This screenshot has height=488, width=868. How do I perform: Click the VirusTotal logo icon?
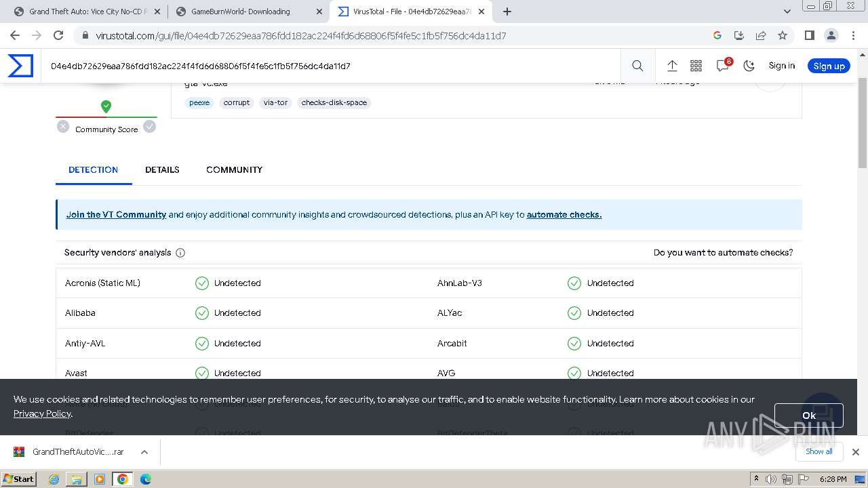tap(20, 66)
